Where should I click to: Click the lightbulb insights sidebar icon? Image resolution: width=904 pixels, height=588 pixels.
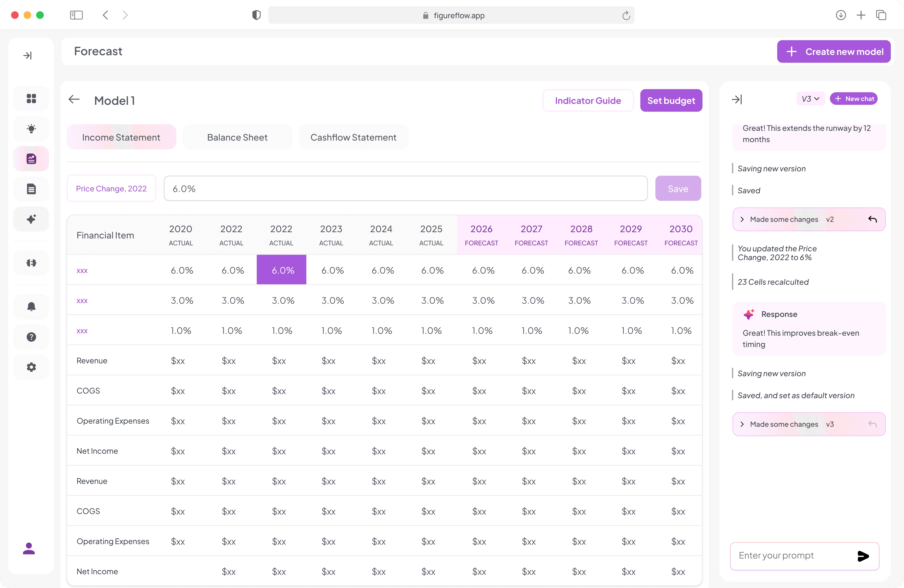coord(31,129)
